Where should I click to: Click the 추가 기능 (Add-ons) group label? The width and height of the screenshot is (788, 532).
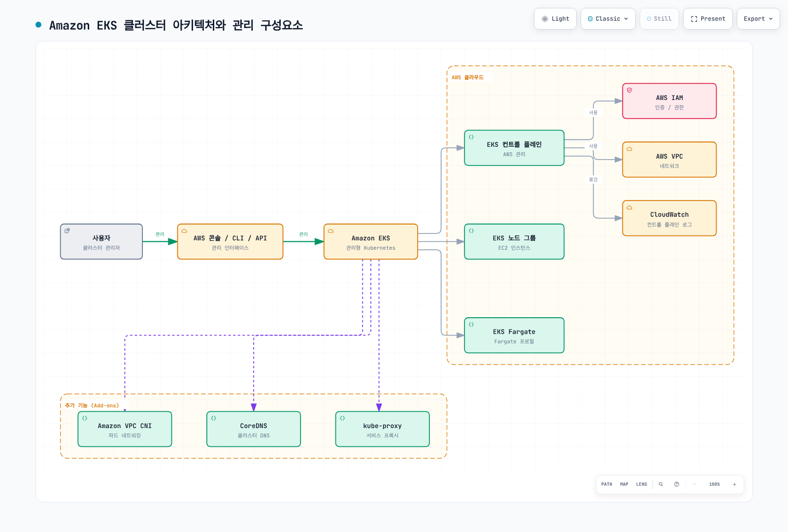(x=92, y=405)
